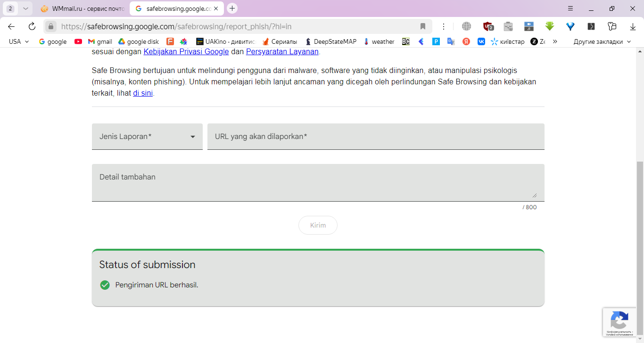Open site security padlock info
Screen dimensions: 644x343
[51, 26]
